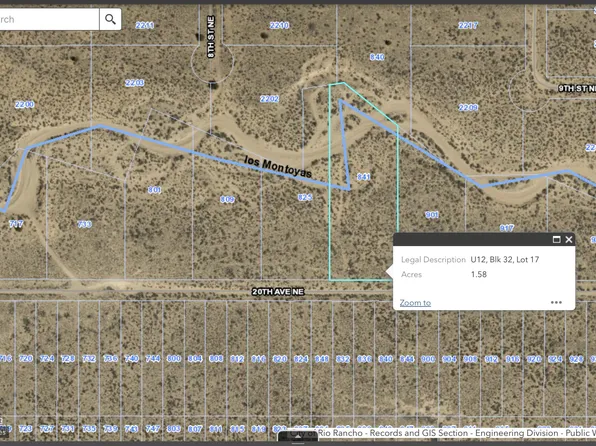Click the narrow lot labeled 736
Viewport: 596px width, 446px height.
[110, 359]
